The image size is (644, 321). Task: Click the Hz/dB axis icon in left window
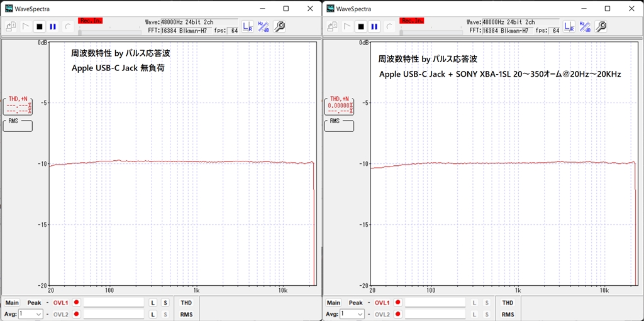point(263,26)
